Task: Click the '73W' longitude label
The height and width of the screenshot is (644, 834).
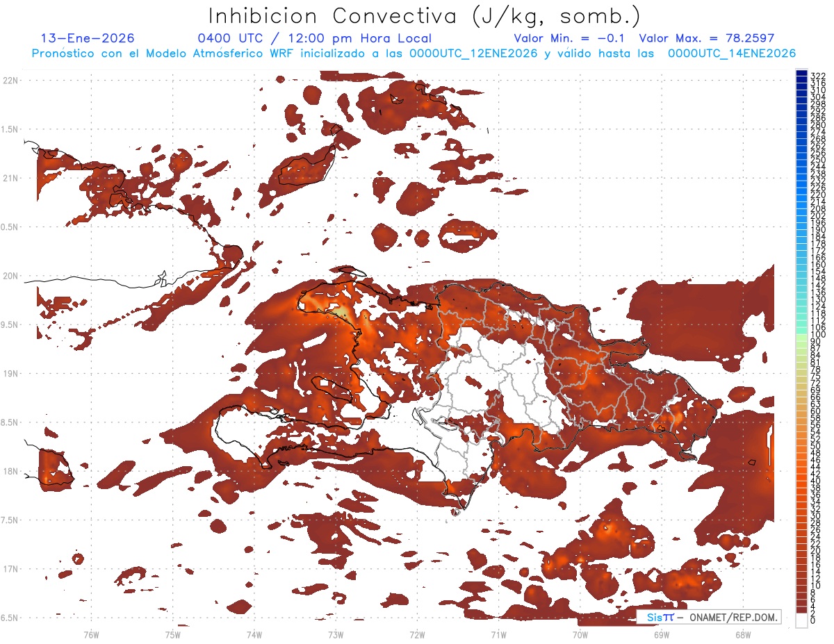Action: coord(336,635)
